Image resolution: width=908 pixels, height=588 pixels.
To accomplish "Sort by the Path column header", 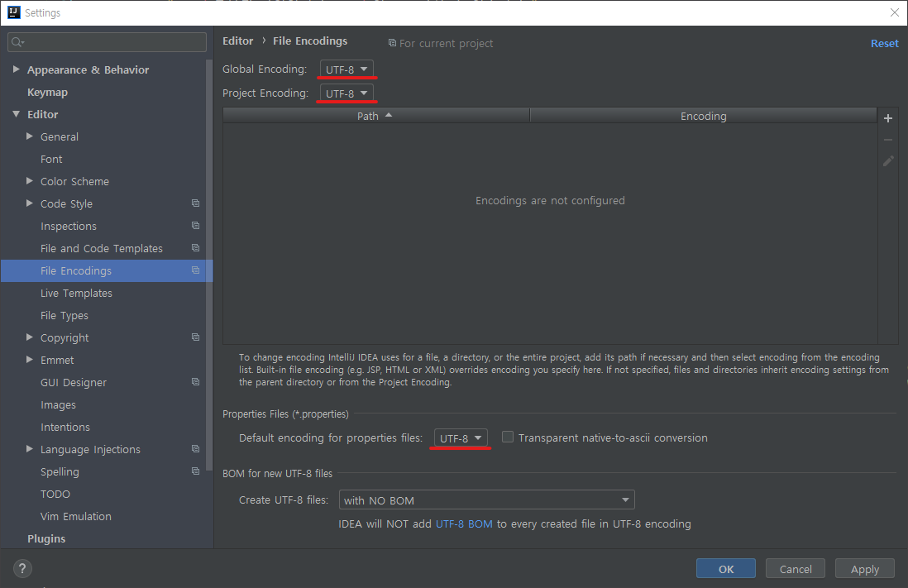I will tap(375, 116).
